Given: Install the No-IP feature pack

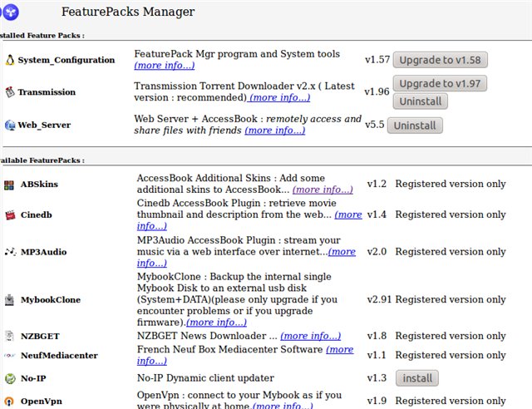Looking at the screenshot, I should [417, 378].
